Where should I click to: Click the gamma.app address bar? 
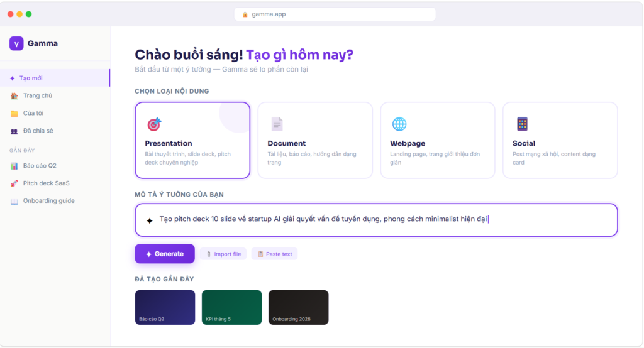[335, 14]
